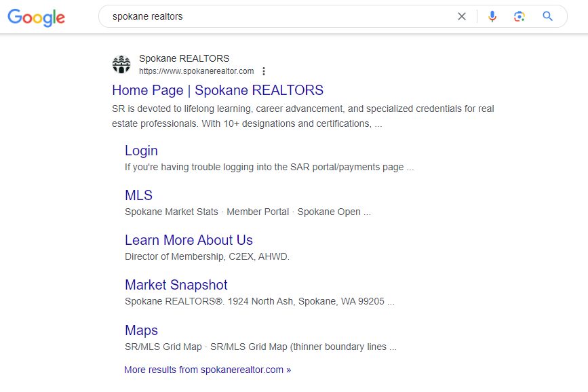Click 'More results from spokanerealtor.com »'
Viewport: 588px width, 392px height.
[x=208, y=370]
